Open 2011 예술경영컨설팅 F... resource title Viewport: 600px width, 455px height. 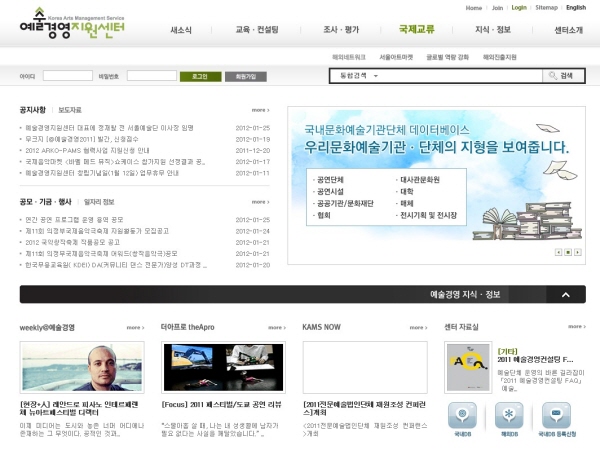coord(535,359)
